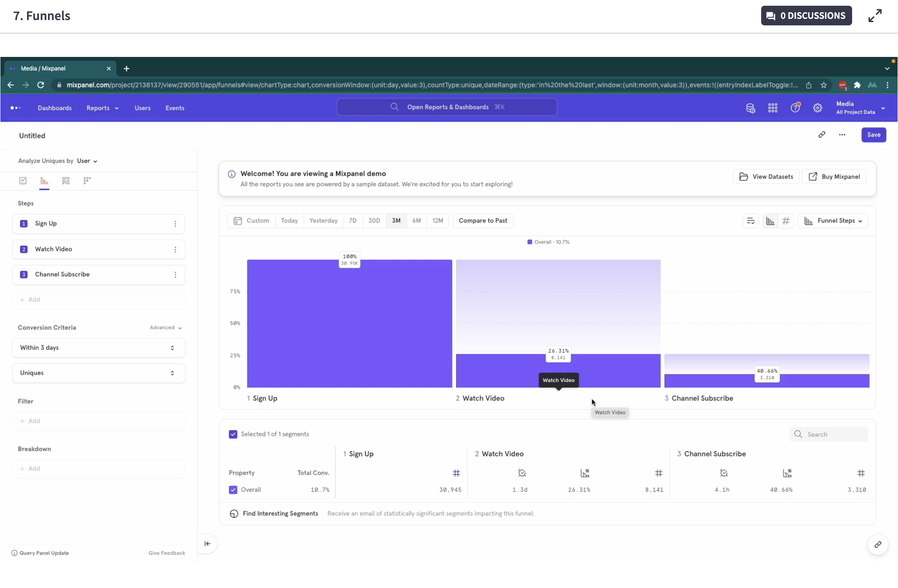The height and width of the screenshot is (588, 898).
Task: Open the help question mark icon
Action: tap(795, 108)
